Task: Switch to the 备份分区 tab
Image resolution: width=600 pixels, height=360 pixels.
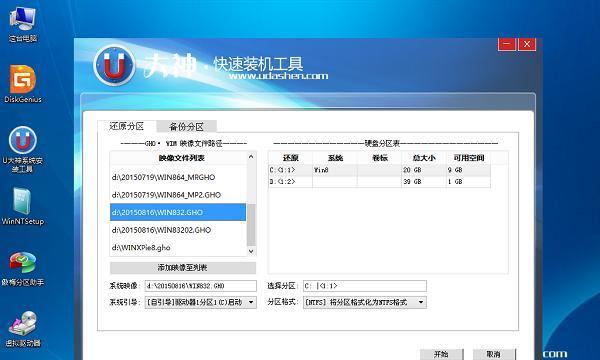Action: tap(186, 127)
